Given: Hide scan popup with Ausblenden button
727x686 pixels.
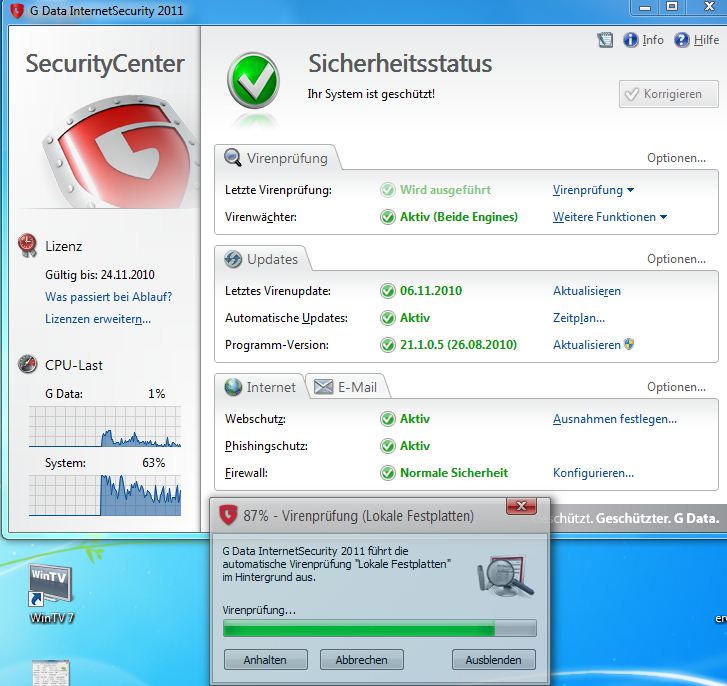Looking at the screenshot, I should [494, 660].
